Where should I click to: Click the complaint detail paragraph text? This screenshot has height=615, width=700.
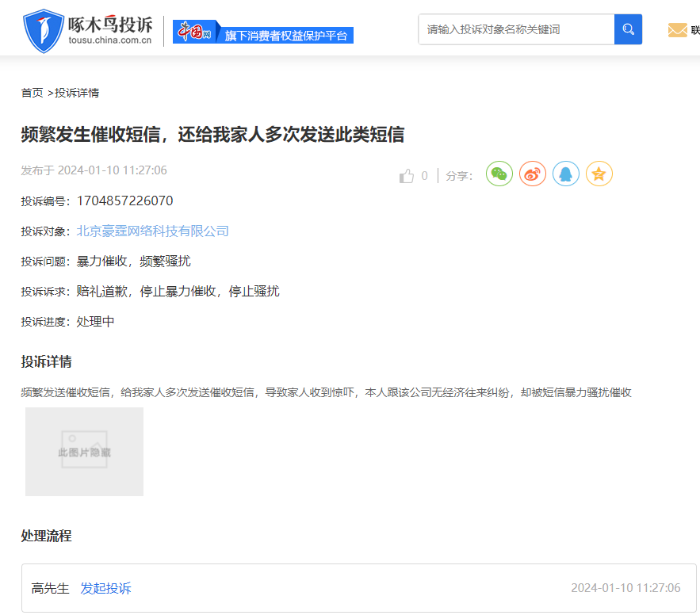(x=327, y=392)
